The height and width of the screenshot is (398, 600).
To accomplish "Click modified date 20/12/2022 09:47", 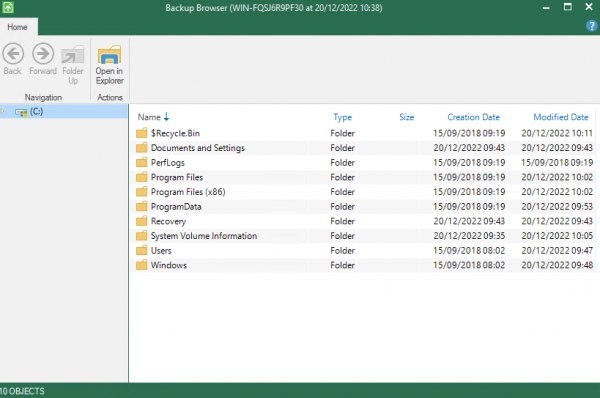I will tap(557, 251).
